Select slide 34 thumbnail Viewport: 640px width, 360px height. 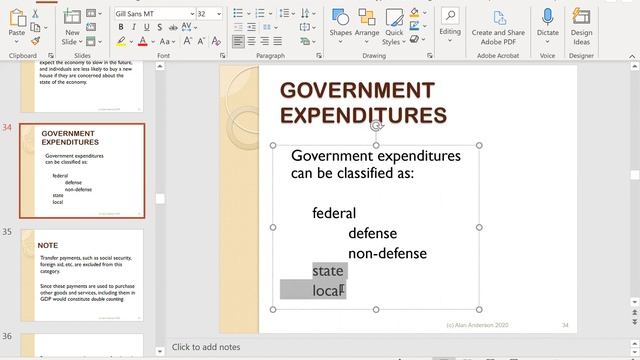82,171
